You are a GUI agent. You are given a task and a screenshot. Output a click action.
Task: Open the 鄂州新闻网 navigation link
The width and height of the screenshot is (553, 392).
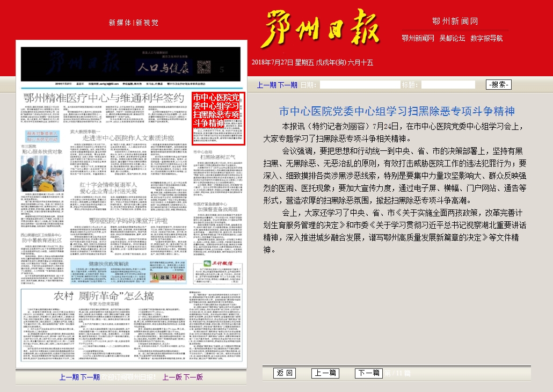[x=418, y=38]
